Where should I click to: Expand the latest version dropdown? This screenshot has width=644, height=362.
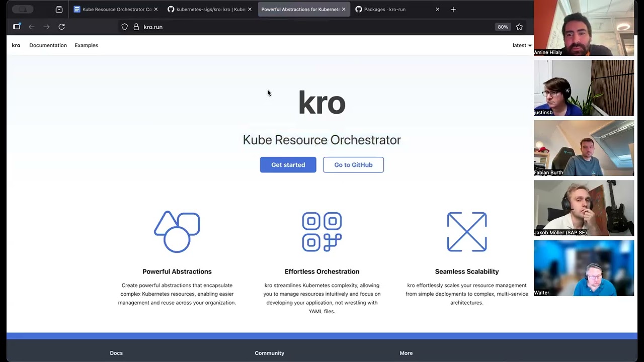pos(522,45)
